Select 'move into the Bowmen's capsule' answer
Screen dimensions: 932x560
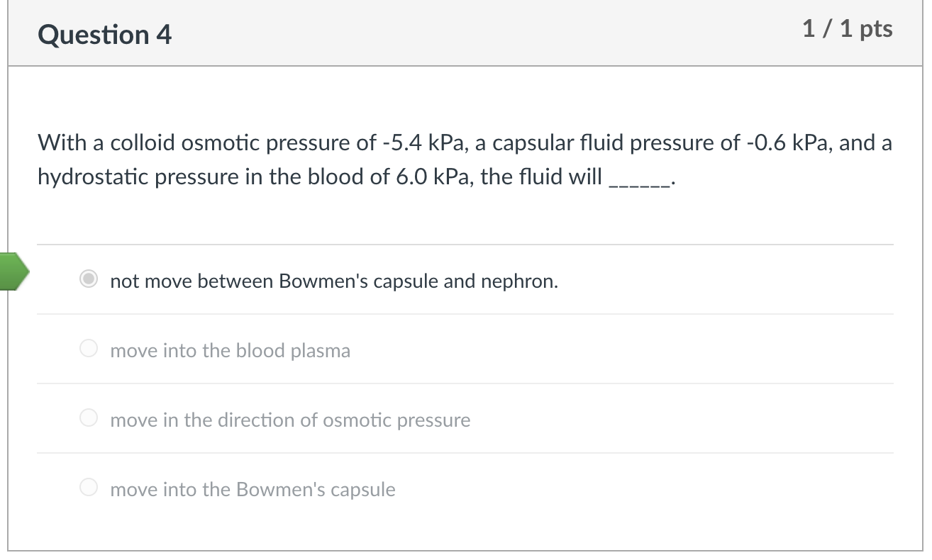point(88,488)
